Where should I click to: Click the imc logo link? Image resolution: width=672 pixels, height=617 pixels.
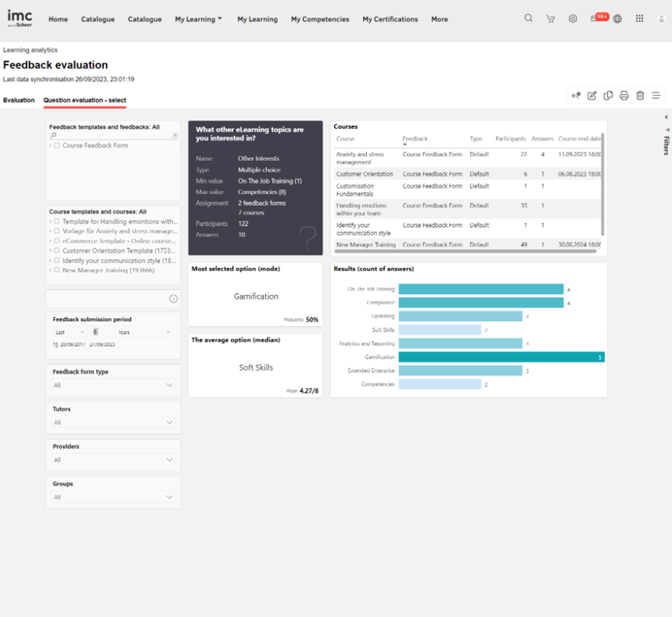click(20, 18)
